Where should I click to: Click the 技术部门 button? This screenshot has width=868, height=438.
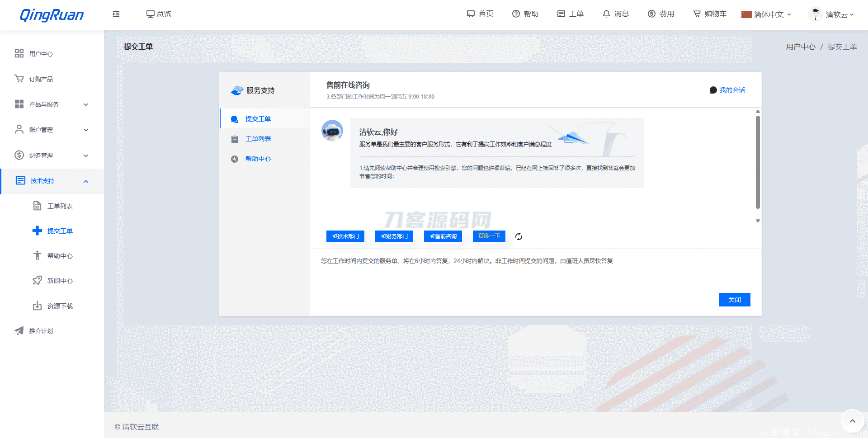(345, 236)
